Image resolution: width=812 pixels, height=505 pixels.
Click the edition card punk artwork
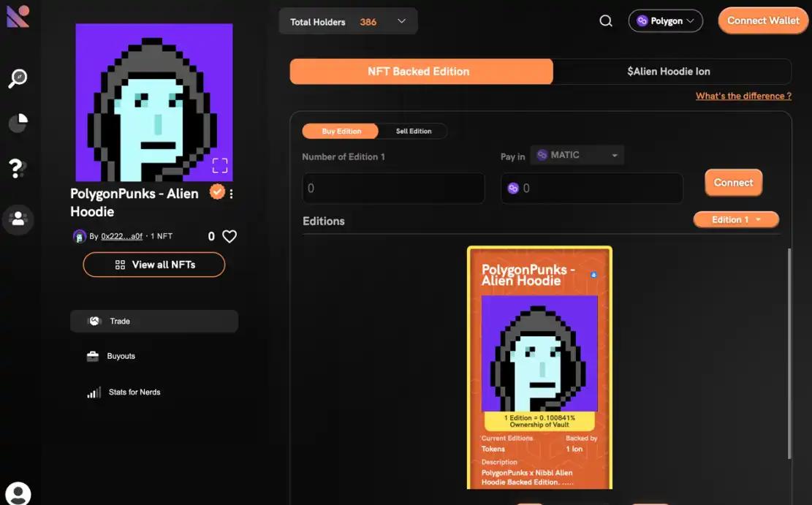(x=539, y=354)
